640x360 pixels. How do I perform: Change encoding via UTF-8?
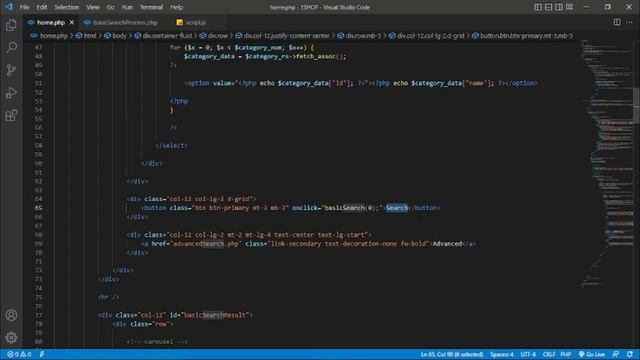point(528,354)
